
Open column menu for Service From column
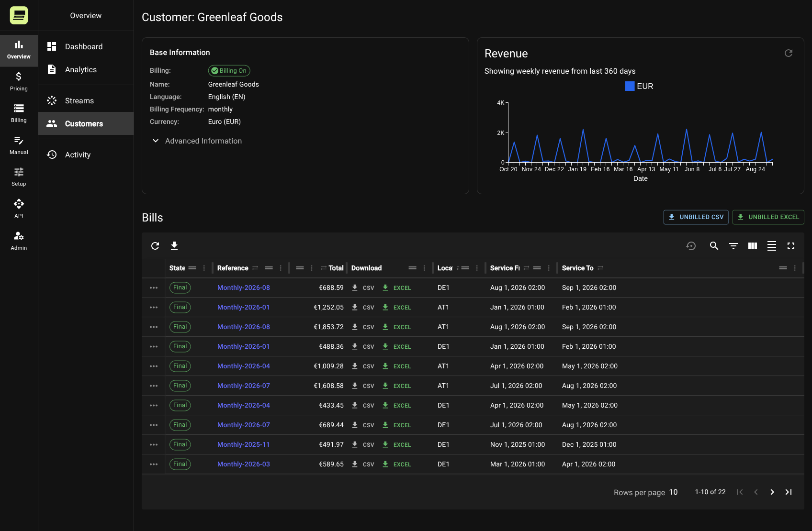click(549, 268)
